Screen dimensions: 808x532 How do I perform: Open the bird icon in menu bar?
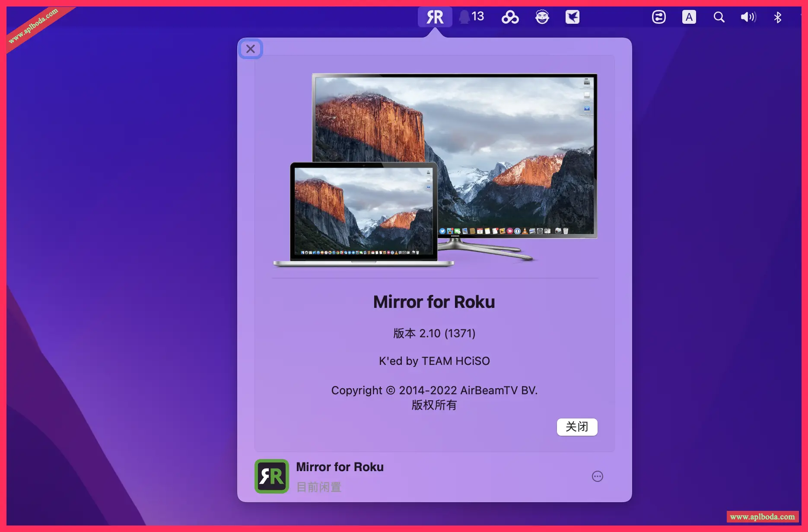click(573, 17)
